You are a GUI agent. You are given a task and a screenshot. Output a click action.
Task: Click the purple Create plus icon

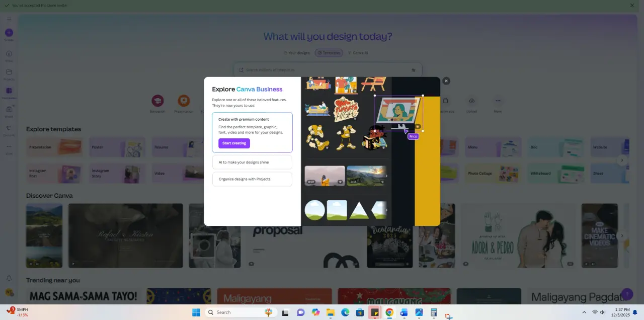9,33
